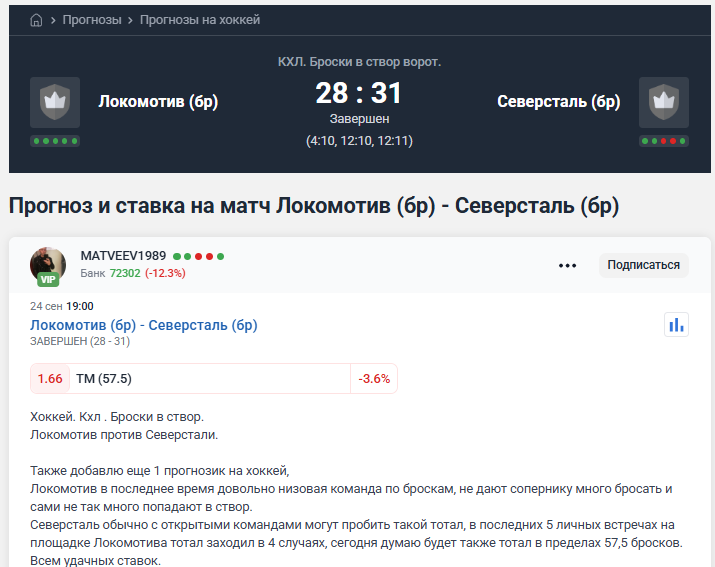
Task: Click the Завершен status in header
Action: click(359, 119)
